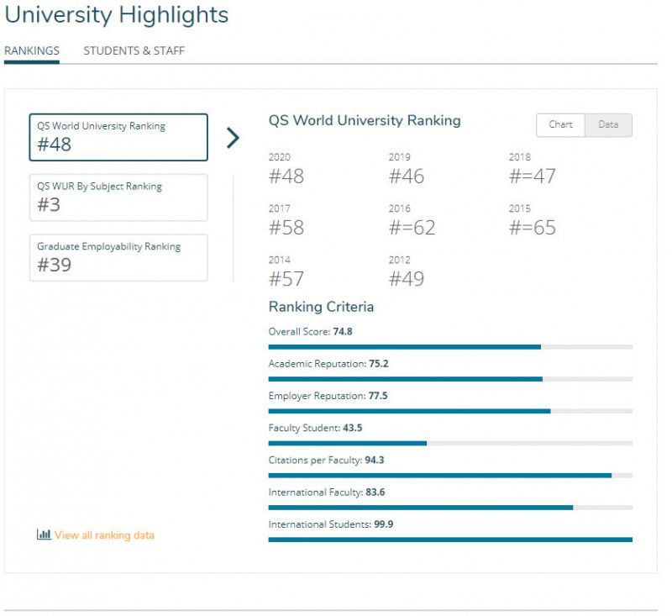Click the 2017 rank #58
The width and height of the screenshot is (672, 616).
click(286, 228)
